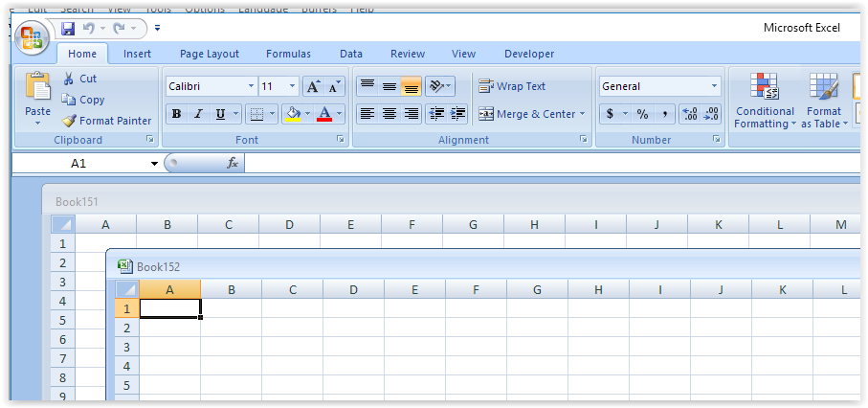Decrease cell indent
Image resolution: width=868 pixels, height=408 pixels.
pos(436,114)
